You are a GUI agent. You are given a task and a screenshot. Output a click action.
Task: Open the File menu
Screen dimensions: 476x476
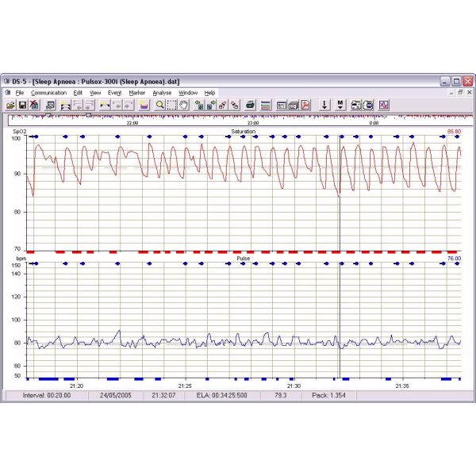(x=19, y=93)
